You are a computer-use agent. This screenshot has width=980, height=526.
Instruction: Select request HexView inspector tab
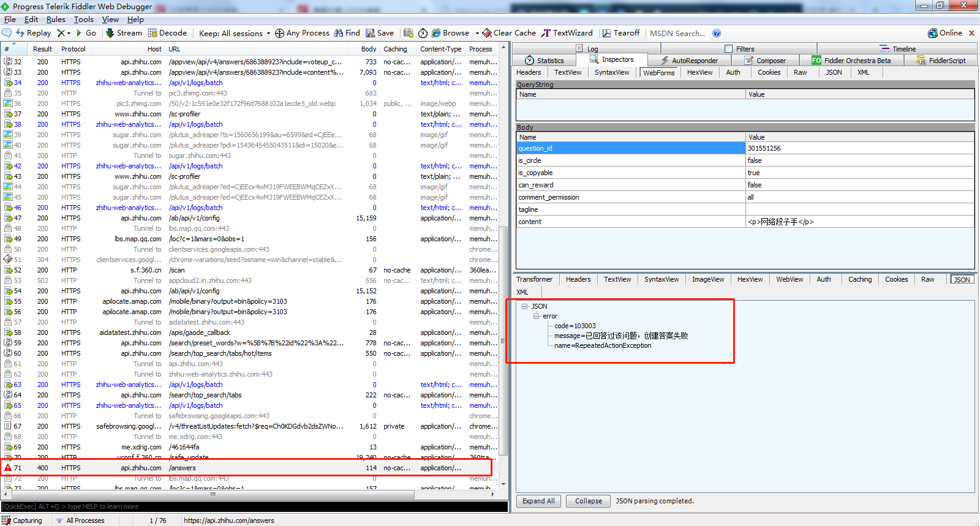[699, 72]
